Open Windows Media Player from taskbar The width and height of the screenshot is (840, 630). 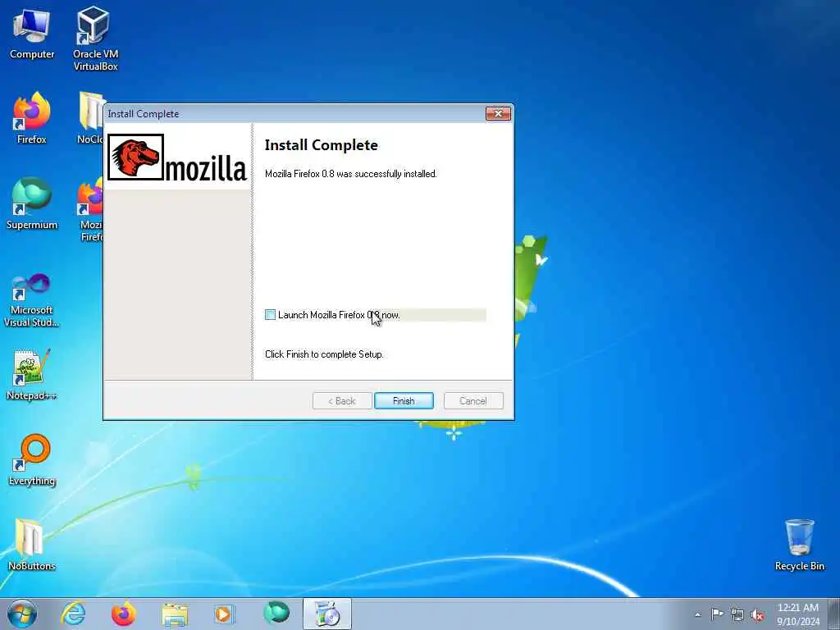coord(224,614)
